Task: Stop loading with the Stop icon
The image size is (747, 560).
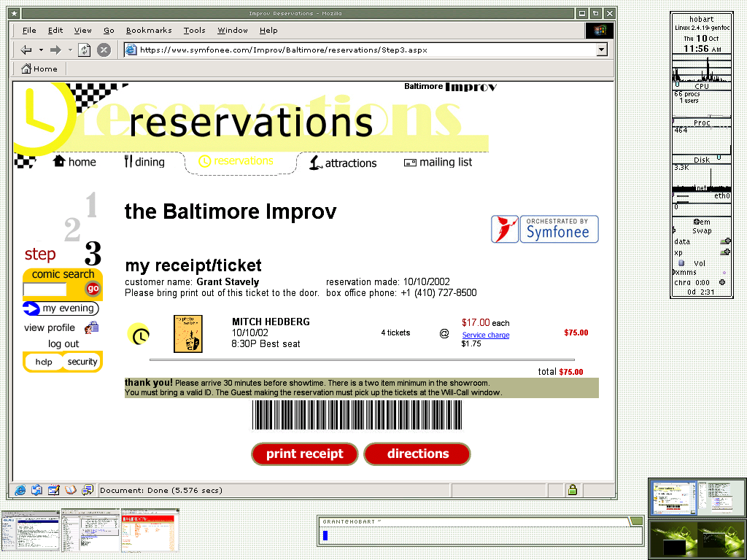Action: 104,50
